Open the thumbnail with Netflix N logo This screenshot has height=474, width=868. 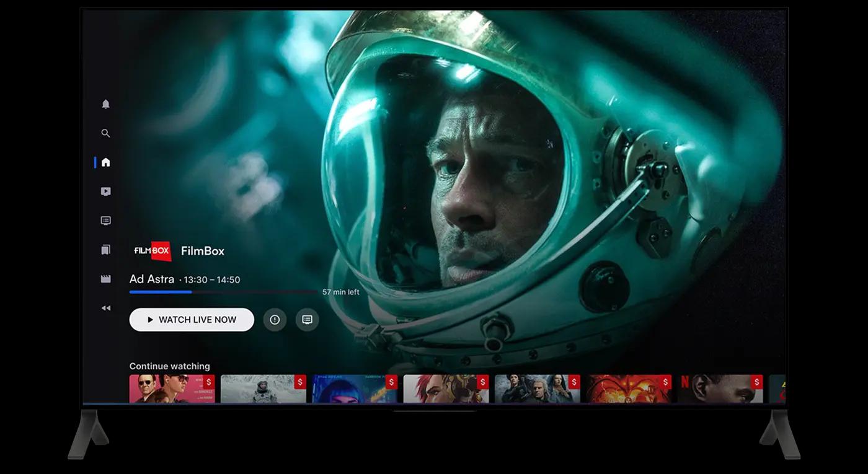point(719,388)
